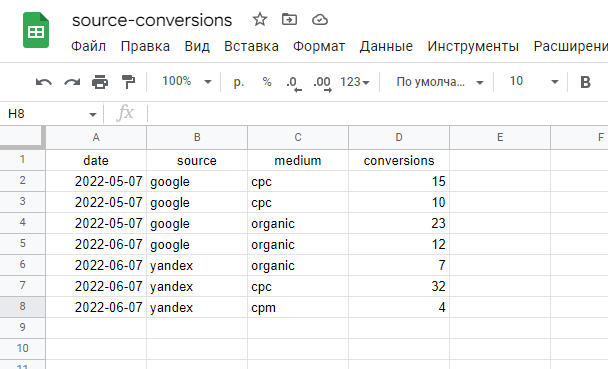Select column E header

[500, 138]
